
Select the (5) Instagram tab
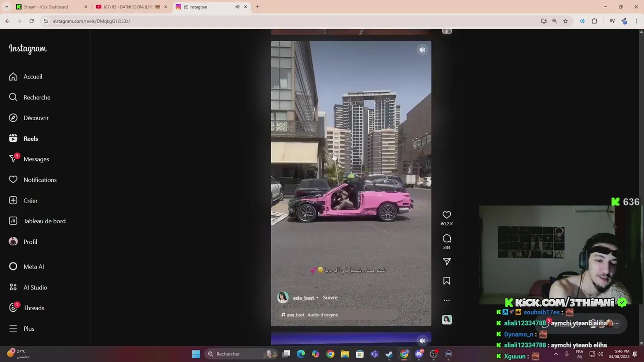coord(195,7)
